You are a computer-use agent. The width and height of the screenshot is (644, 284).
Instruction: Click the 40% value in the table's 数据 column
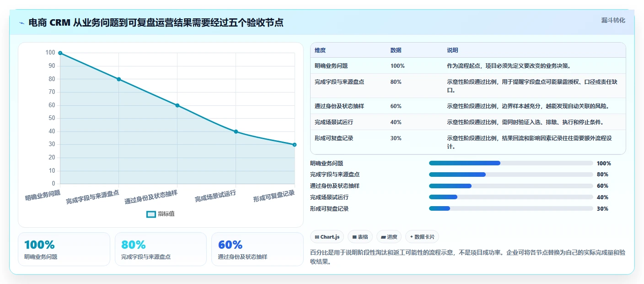[x=396, y=122]
